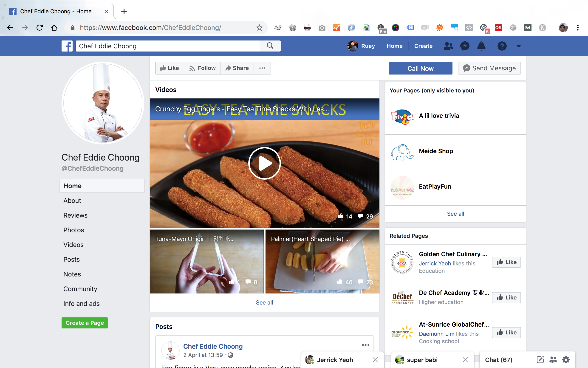Open the Posts section in sidebar
This screenshot has width=588, height=368.
[71, 259]
